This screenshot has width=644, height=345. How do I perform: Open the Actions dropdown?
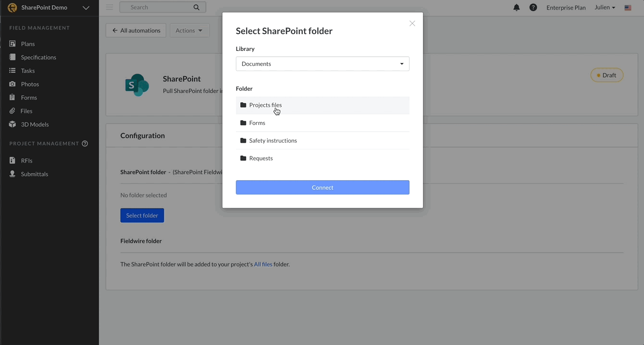tap(189, 30)
